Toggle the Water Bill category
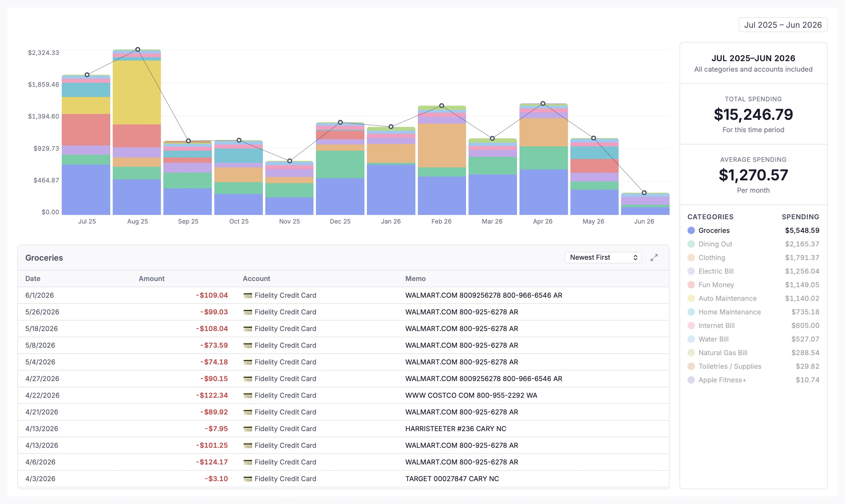Image resolution: width=845 pixels, height=504 pixels. (x=753, y=339)
